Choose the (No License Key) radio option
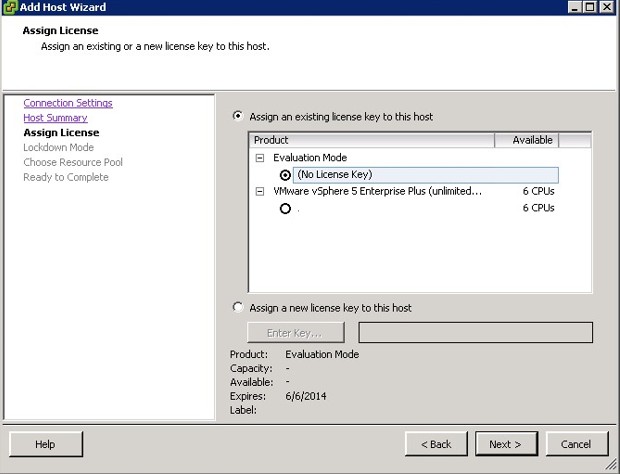The height and width of the screenshot is (474, 620). (x=285, y=175)
